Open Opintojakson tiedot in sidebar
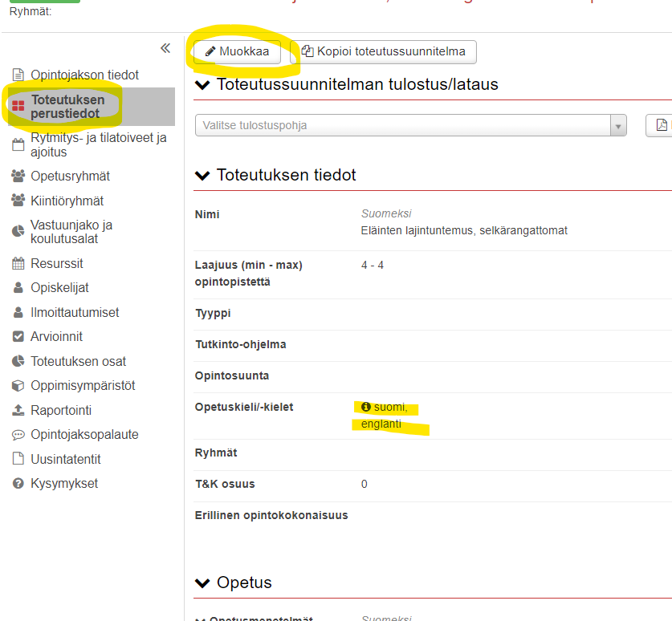The width and height of the screenshot is (672, 621). [84, 75]
